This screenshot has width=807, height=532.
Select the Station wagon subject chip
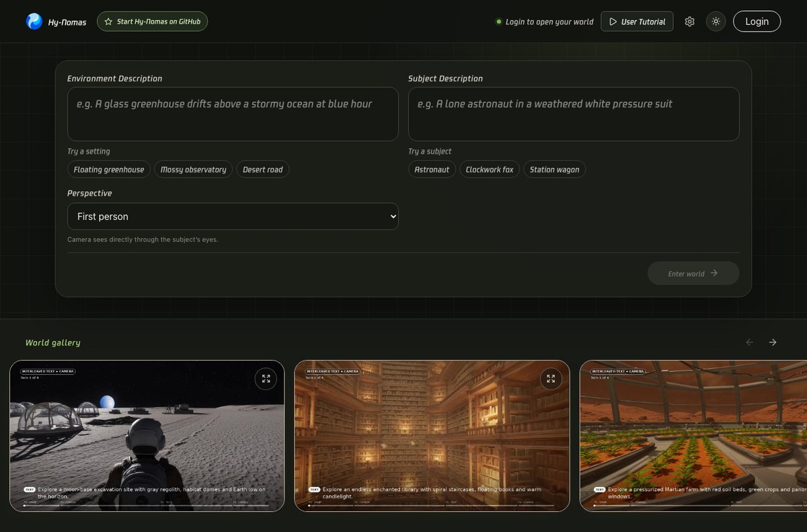[x=554, y=169]
